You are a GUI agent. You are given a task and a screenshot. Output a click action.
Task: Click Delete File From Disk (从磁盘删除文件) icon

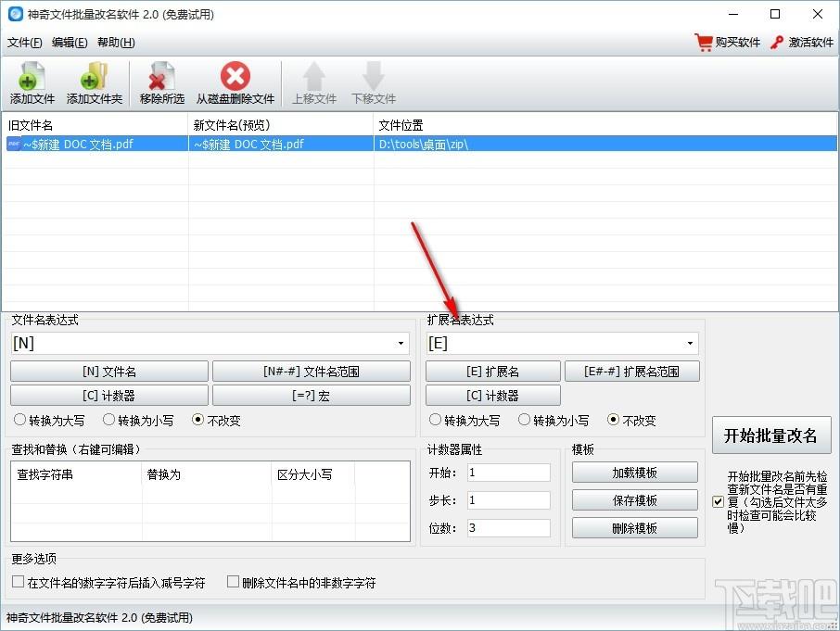[x=235, y=76]
